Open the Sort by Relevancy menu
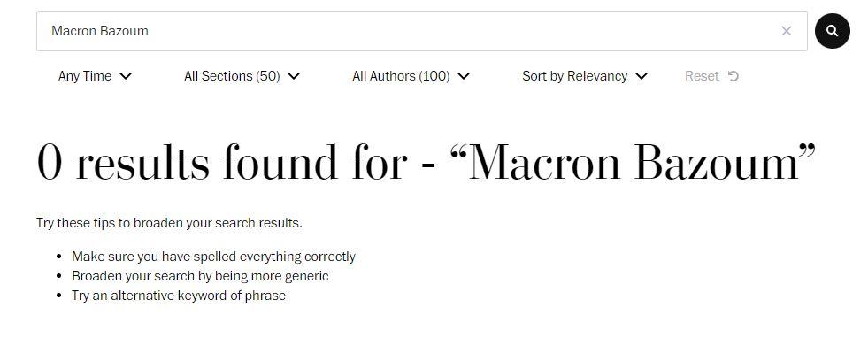868x338 pixels. (585, 76)
